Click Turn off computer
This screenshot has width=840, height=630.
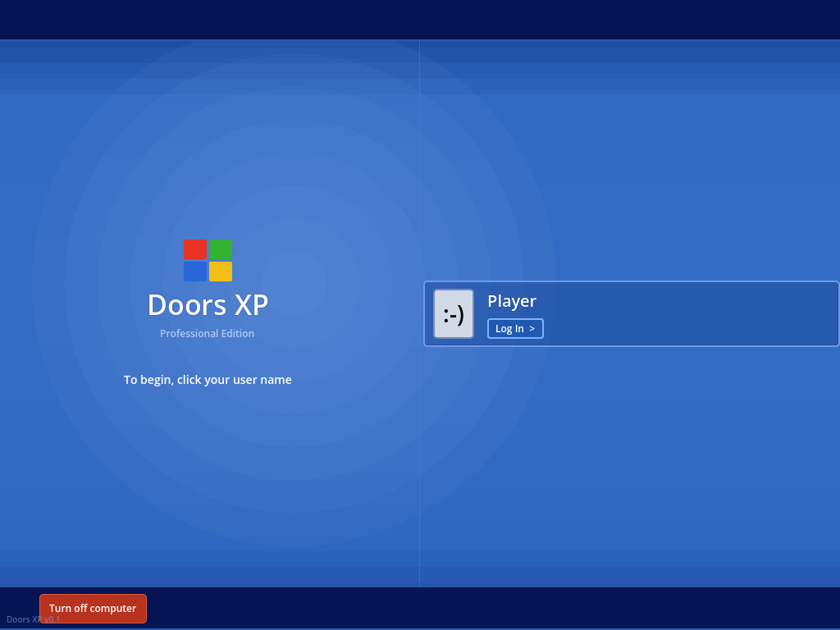pyautogui.click(x=93, y=608)
